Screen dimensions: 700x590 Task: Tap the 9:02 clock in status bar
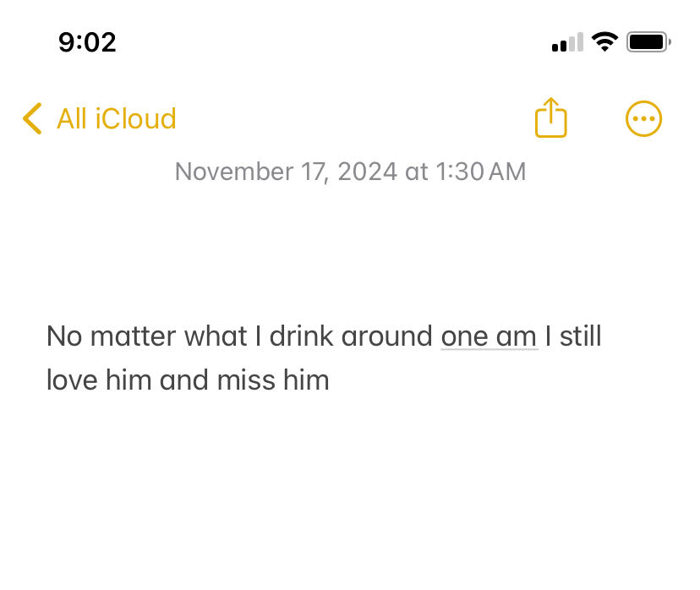tap(87, 42)
